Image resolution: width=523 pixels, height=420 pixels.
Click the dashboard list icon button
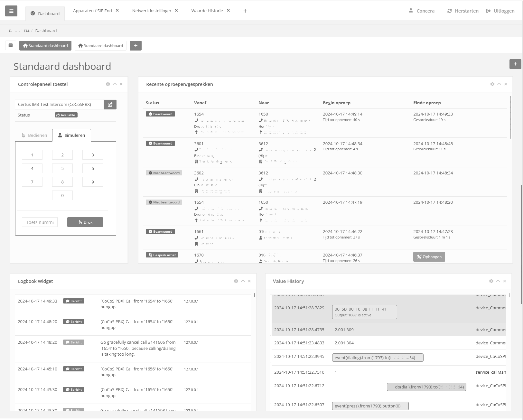(11, 45)
